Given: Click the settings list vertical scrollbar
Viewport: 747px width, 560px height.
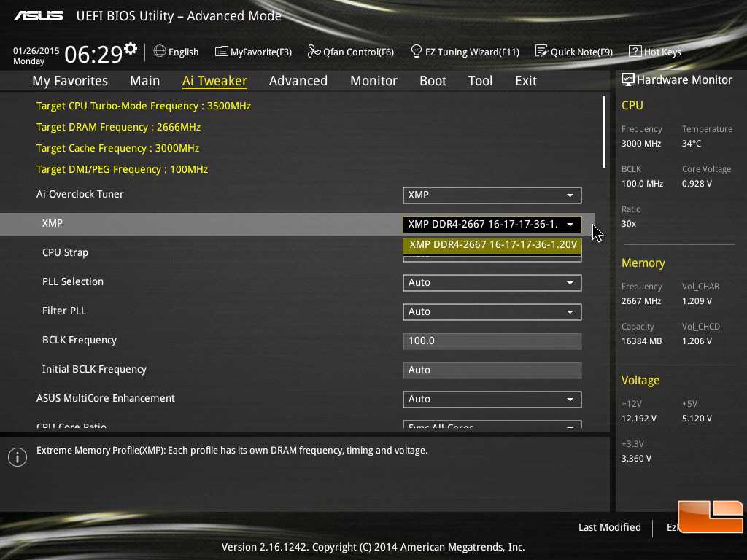Looking at the screenshot, I should (x=603, y=131).
